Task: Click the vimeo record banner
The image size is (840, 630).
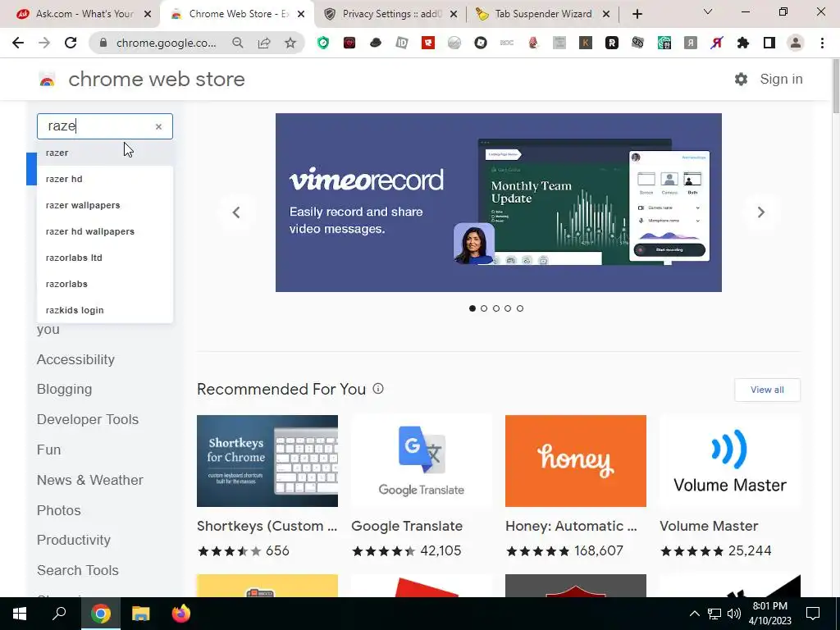Action: [x=498, y=203]
